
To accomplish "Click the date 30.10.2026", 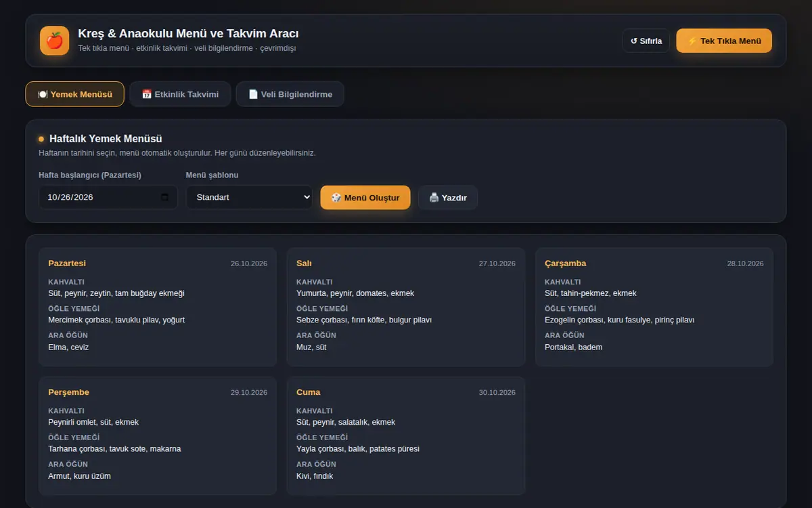I will 497,392.
